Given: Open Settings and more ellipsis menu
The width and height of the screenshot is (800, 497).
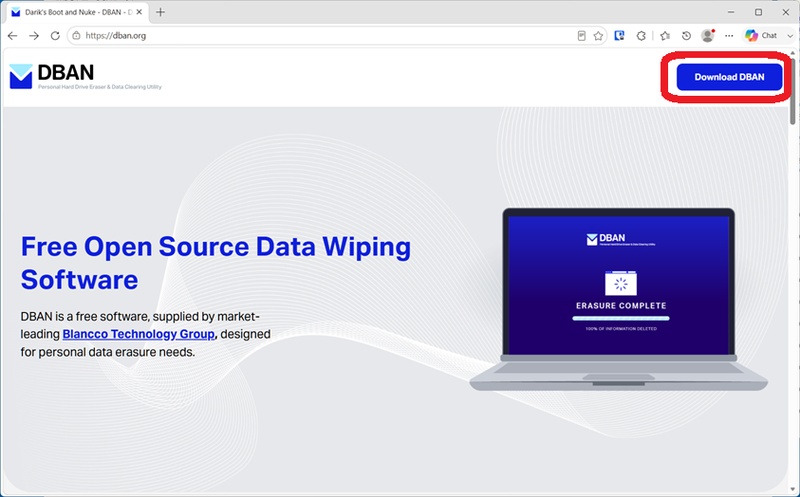Looking at the screenshot, I should coord(729,36).
